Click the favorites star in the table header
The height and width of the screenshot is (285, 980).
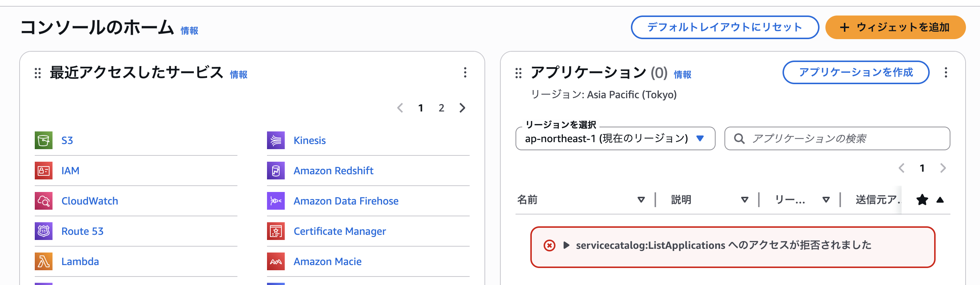922,199
